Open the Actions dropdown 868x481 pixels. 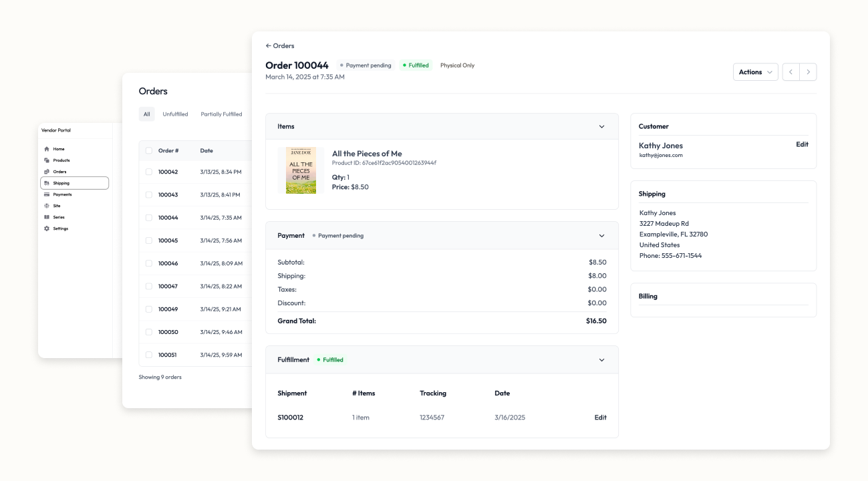click(x=755, y=71)
